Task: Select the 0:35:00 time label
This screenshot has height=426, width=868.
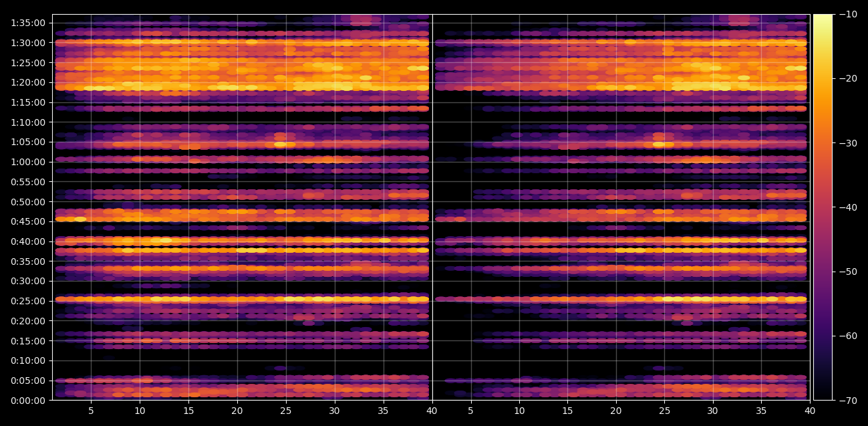Action: (28, 261)
